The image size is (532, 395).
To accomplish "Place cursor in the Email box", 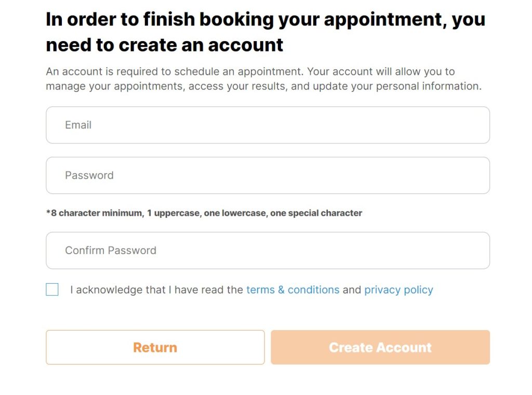I will [x=268, y=125].
